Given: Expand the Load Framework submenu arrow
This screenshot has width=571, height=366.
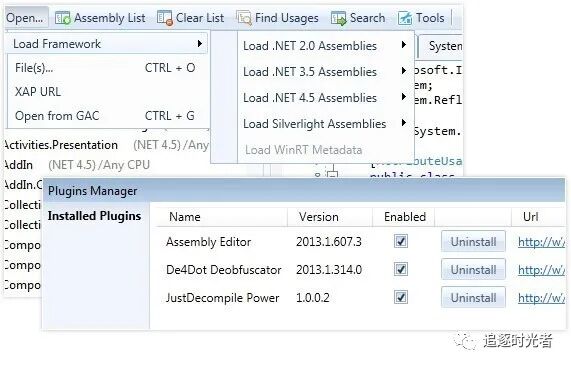Looking at the screenshot, I should coord(200,44).
